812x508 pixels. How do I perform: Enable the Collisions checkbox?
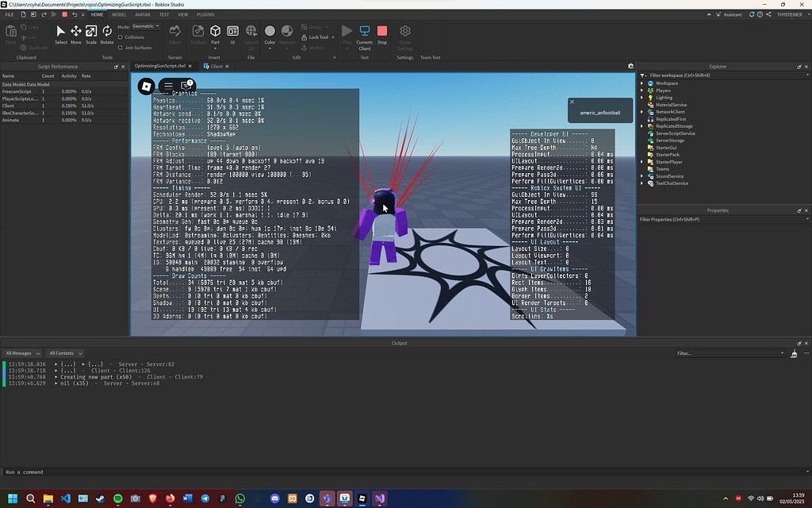pos(121,37)
